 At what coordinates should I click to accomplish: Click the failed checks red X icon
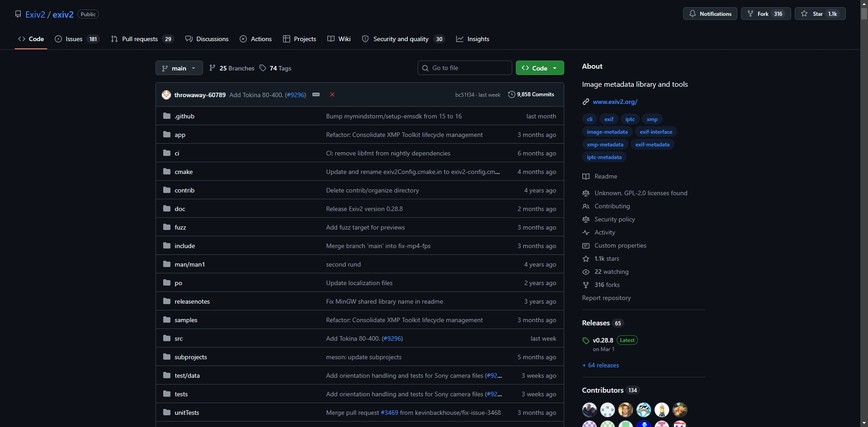coord(332,94)
